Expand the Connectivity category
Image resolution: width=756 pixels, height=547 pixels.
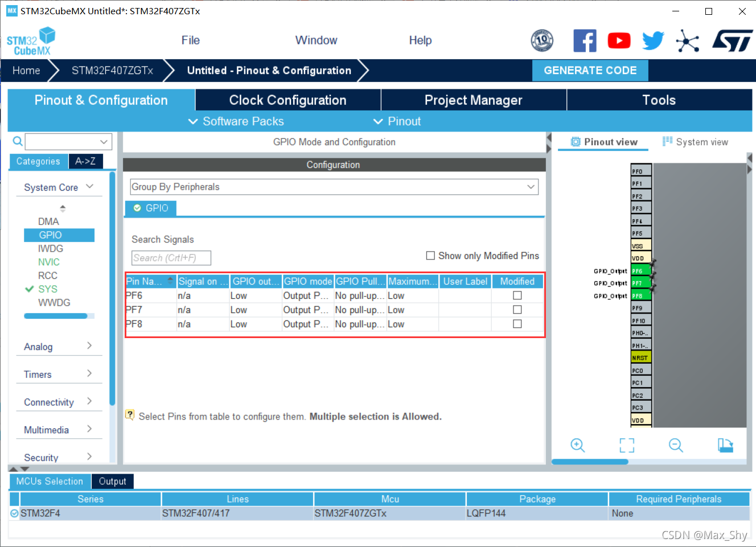tap(59, 402)
